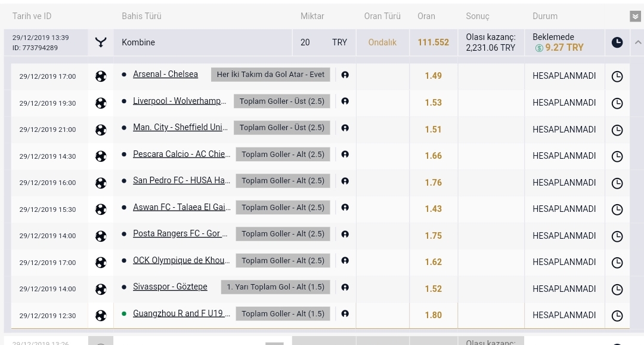Click the soccer ball icon for Pescara Calcio row
The image size is (644, 345).
(101, 156)
